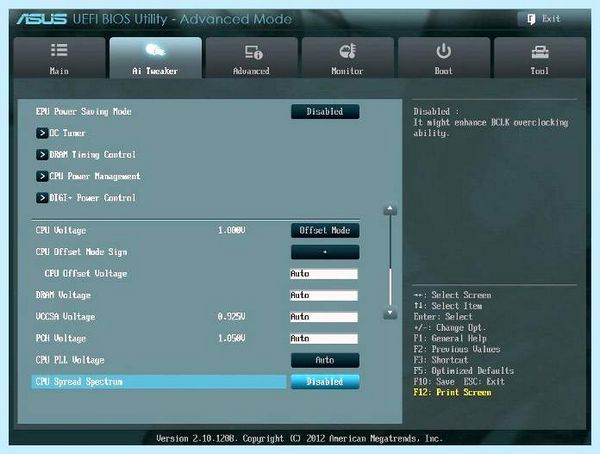
Task: Open the Tool tab
Action: (x=540, y=58)
